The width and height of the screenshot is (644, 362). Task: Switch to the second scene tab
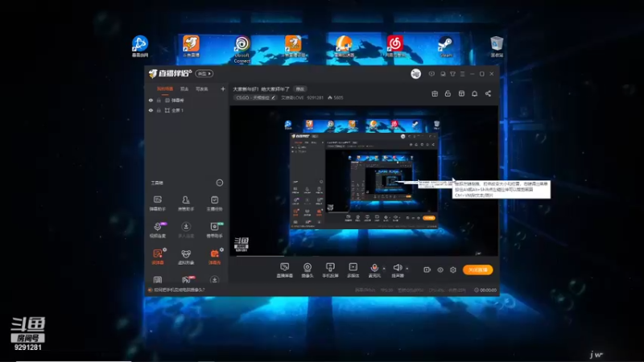tap(184, 88)
